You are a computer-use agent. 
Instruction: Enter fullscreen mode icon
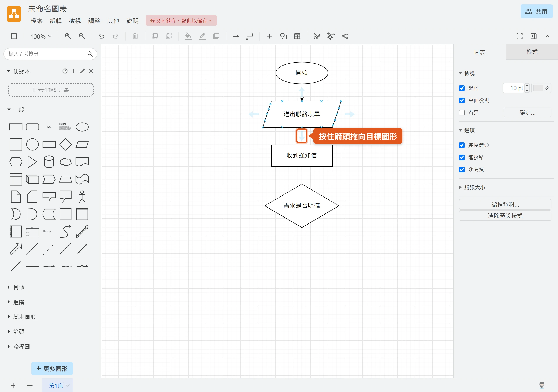tap(520, 36)
